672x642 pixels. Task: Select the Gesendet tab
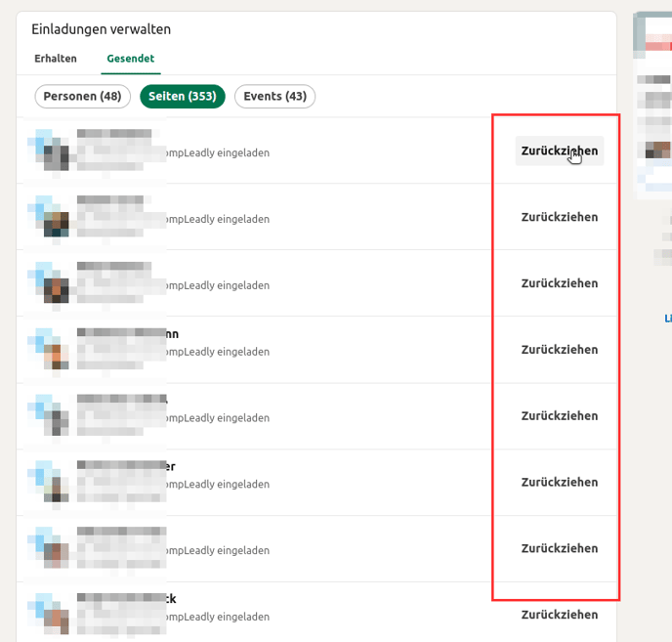coord(131,59)
